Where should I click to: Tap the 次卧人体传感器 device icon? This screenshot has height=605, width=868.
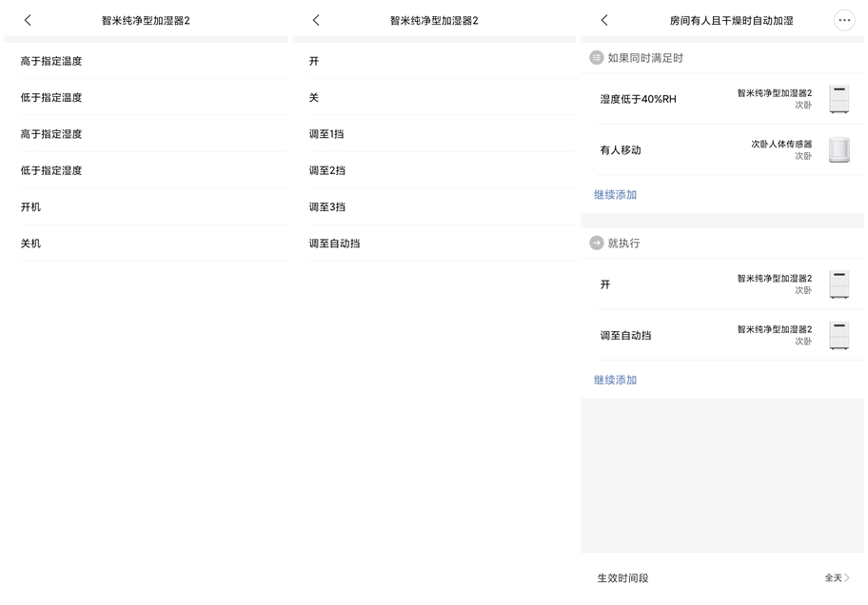(838, 149)
